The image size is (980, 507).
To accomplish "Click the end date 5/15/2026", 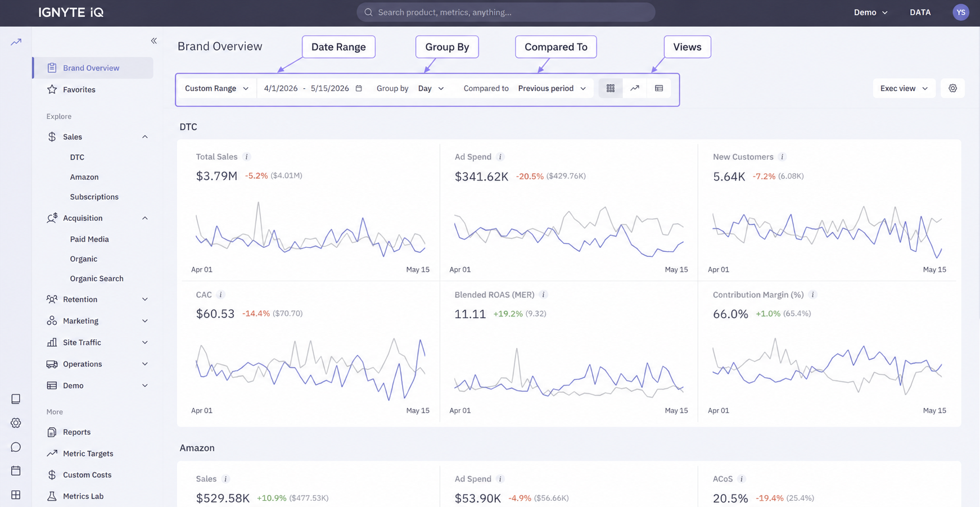I will 329,88.
